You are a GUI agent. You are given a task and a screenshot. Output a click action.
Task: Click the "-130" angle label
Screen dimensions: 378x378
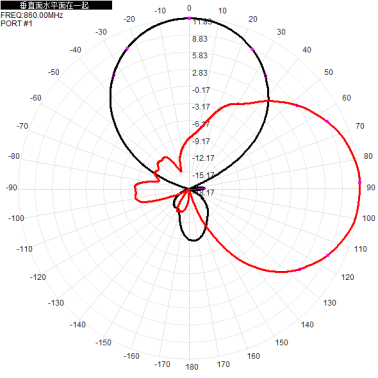click(x=56, y=303)
